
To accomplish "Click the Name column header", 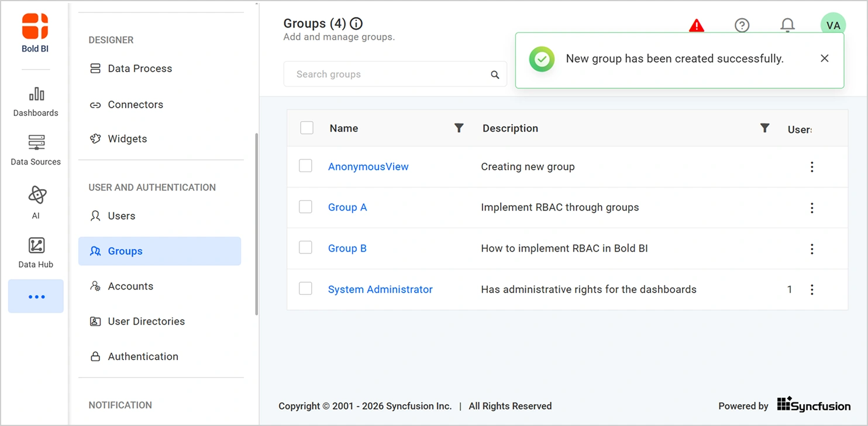I will (x=344, y=128).
